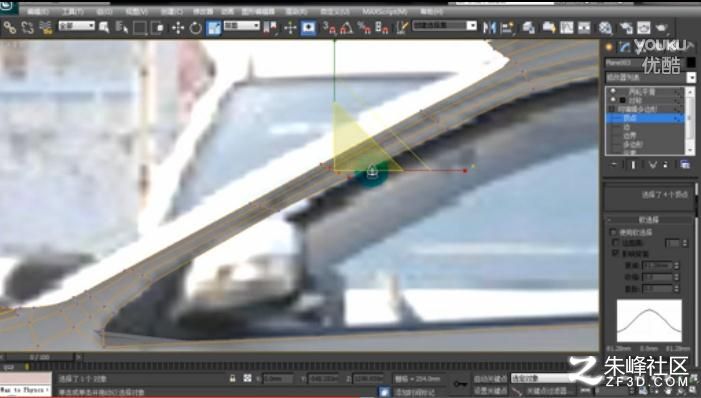Activate the Select and Move tool

(178, 28)
